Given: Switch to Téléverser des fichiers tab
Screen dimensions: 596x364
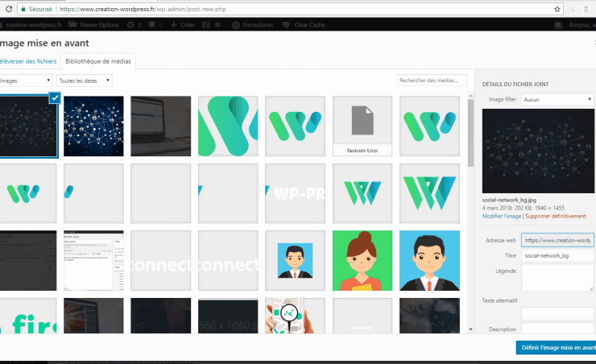Looking at the screenshot, I should click(28, 61).
